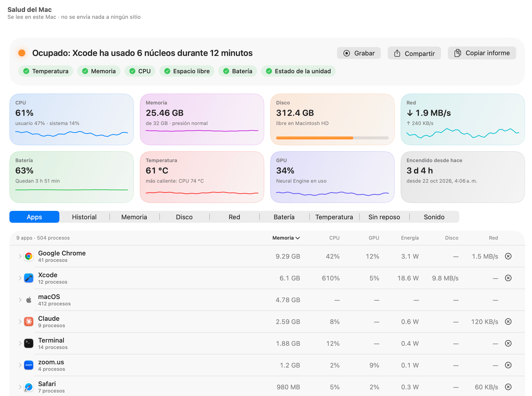Toggle the Estado de la unidad chip
This screenshot has height=396, width=532.
click(298, 71)
